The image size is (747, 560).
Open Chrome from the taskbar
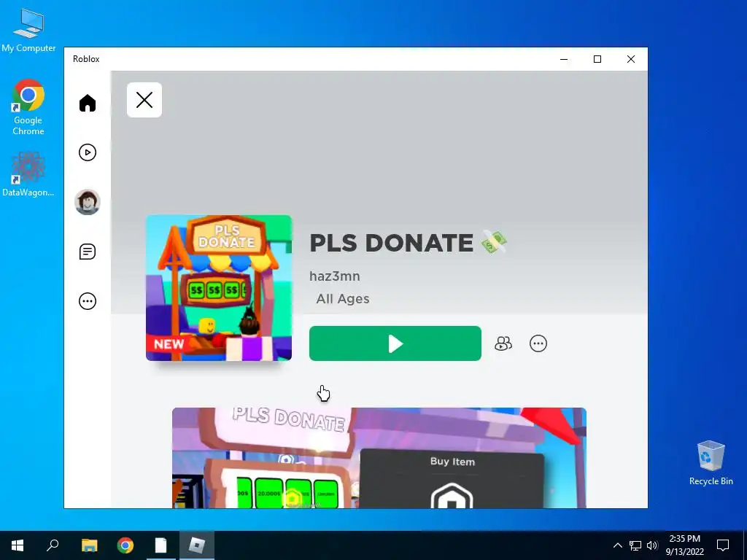125,545
